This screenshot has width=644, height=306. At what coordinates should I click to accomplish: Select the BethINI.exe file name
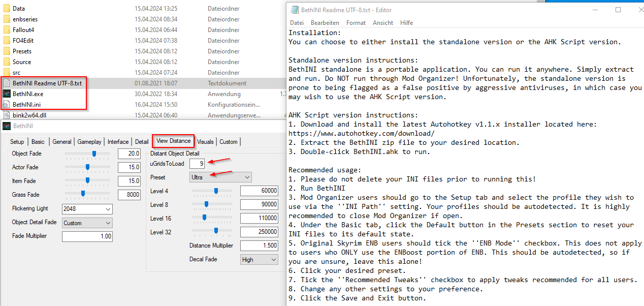[28, 94]
